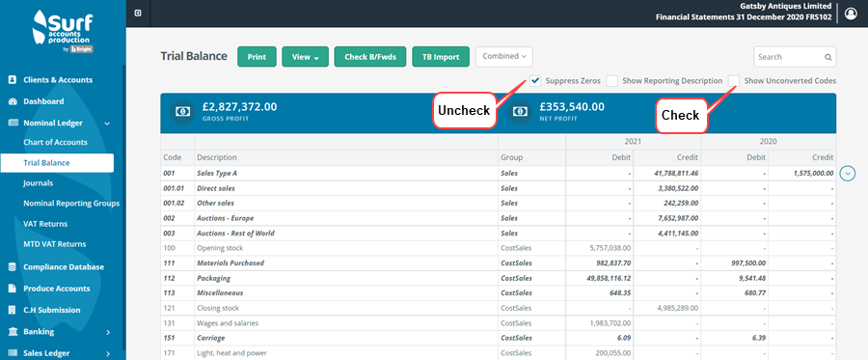Open Compliance Database section
868x360 pixels.
(x=64, y=267)
